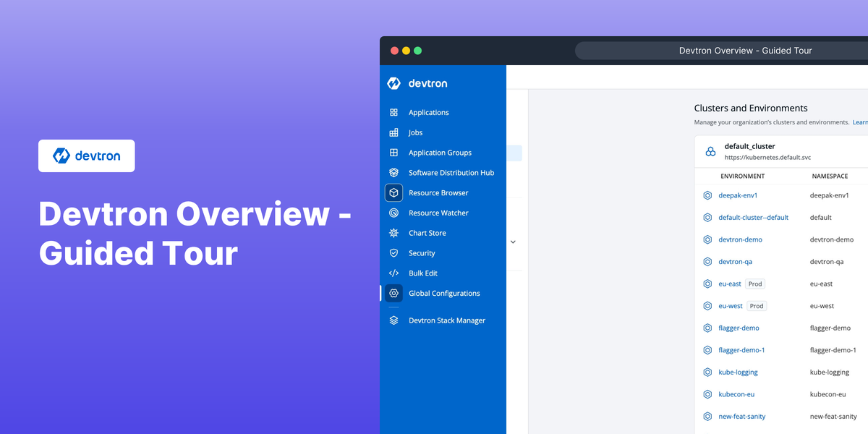Screen dimensions: 868x434
Task: Collapse the section using the chevron arrow
Action: pos(513,242)
